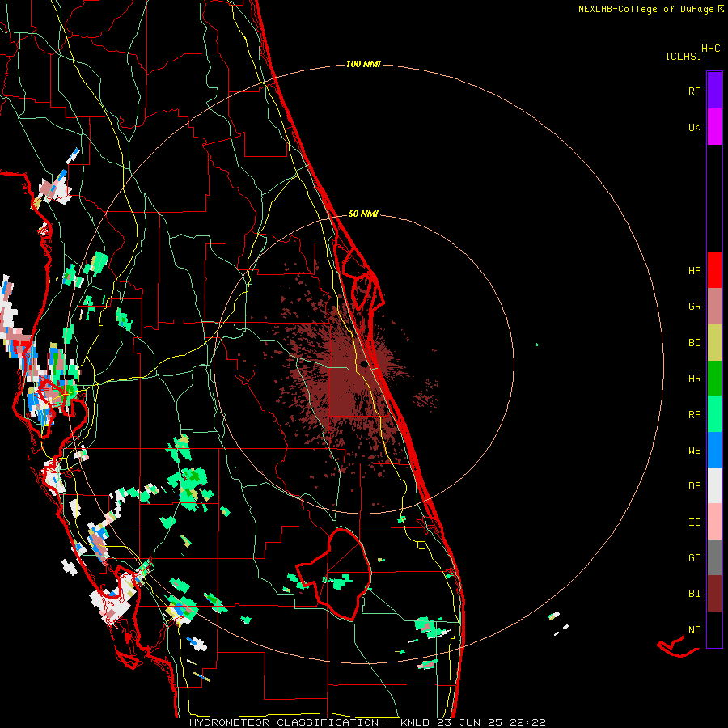Click the BD legend label
728x728 pixels.
point(694,343)
